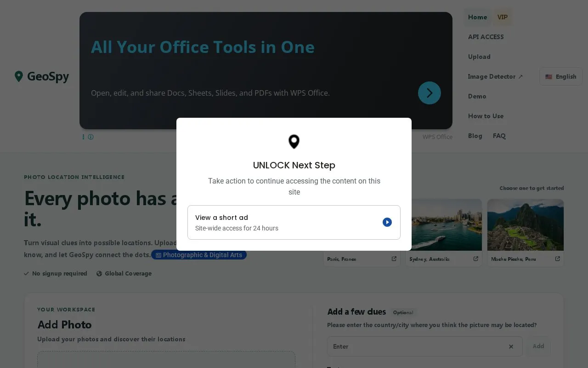Click the "Add Photo" heading
This screenshot has width=588, height=368.
click(65, 325)
